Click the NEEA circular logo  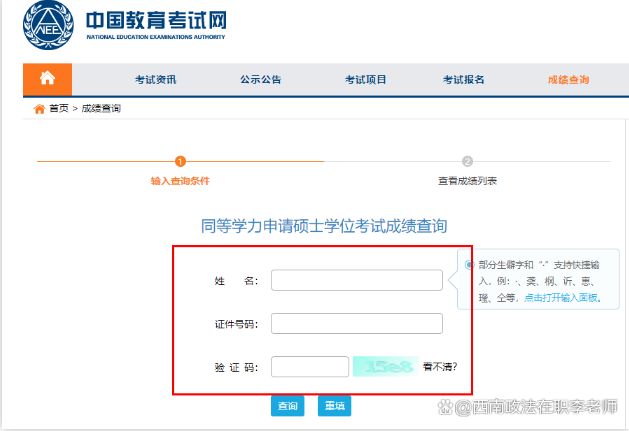click(48, 25)
